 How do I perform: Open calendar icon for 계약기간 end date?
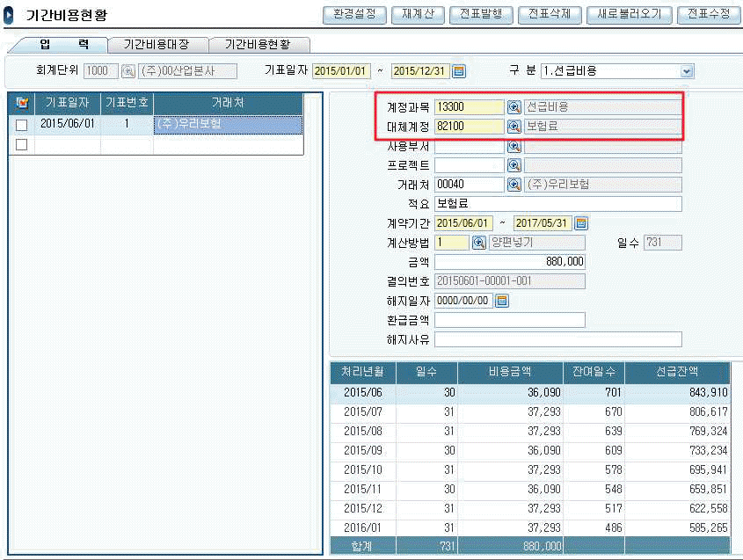click(x=580, y=223)
